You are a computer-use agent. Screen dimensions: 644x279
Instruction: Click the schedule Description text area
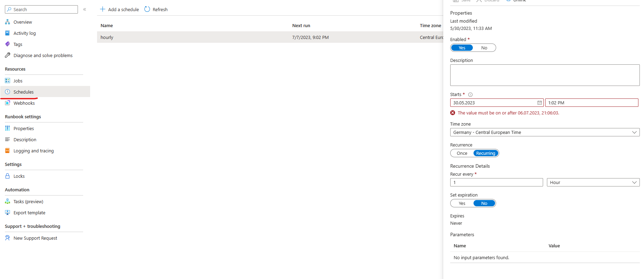545,75
